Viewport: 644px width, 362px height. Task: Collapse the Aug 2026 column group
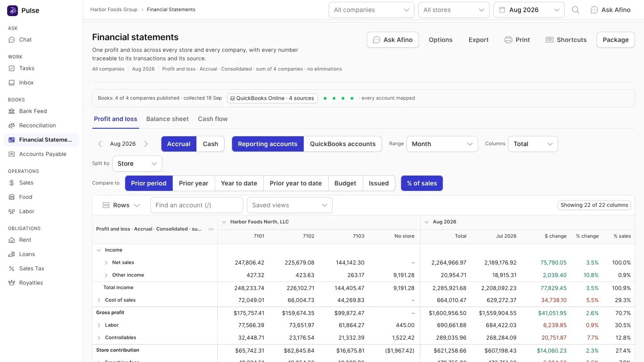(x=427, y=222)
